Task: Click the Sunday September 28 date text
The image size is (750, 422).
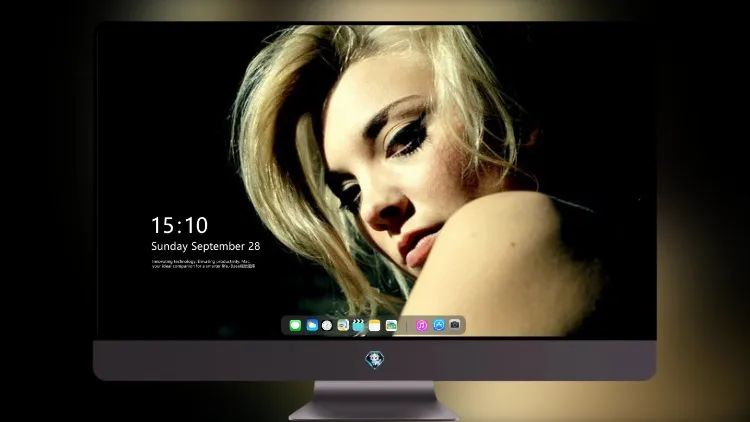Action: [x=206, y=246]
